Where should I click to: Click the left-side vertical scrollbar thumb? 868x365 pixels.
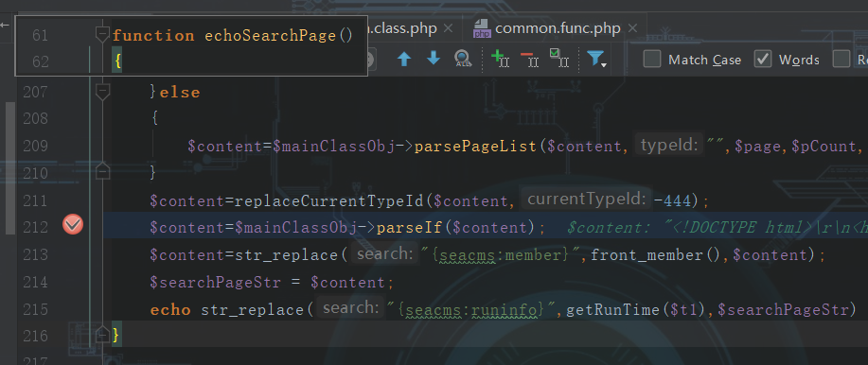tap(10, 167)
